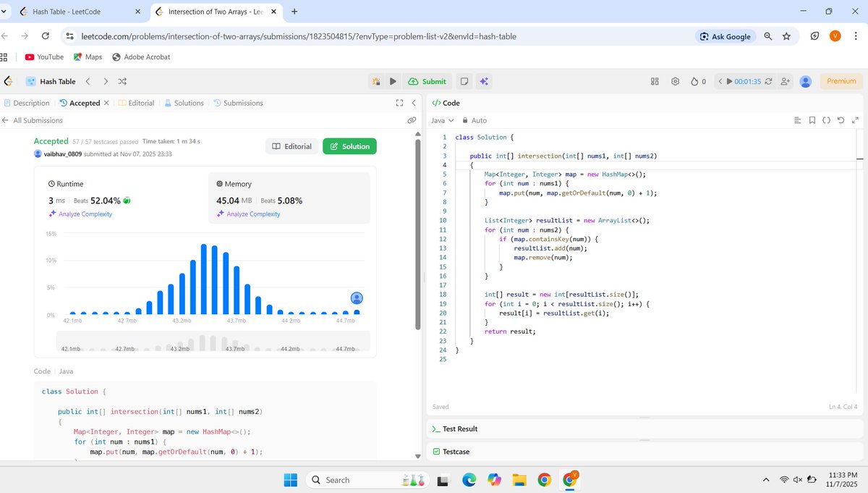
Task: Go to previous problem arrow
Action: [88, 82]
